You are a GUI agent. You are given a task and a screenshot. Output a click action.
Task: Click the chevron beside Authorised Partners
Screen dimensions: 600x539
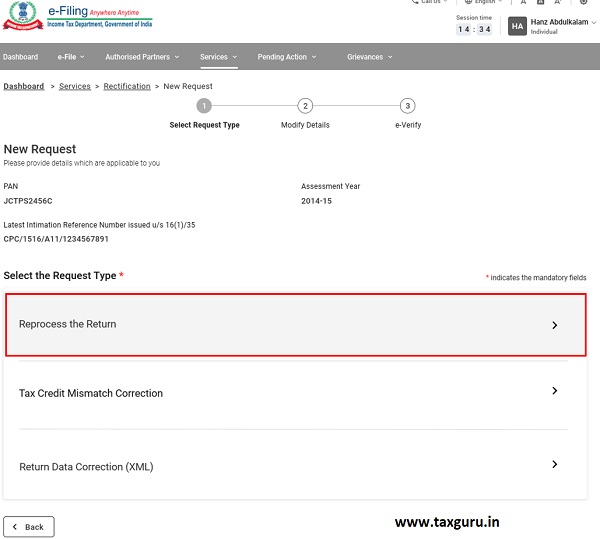point(177,57)
